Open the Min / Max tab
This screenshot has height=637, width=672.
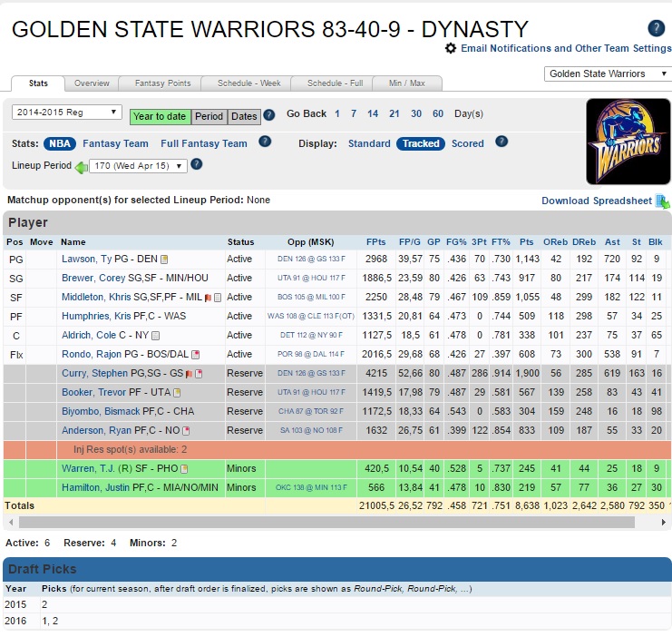406,83
